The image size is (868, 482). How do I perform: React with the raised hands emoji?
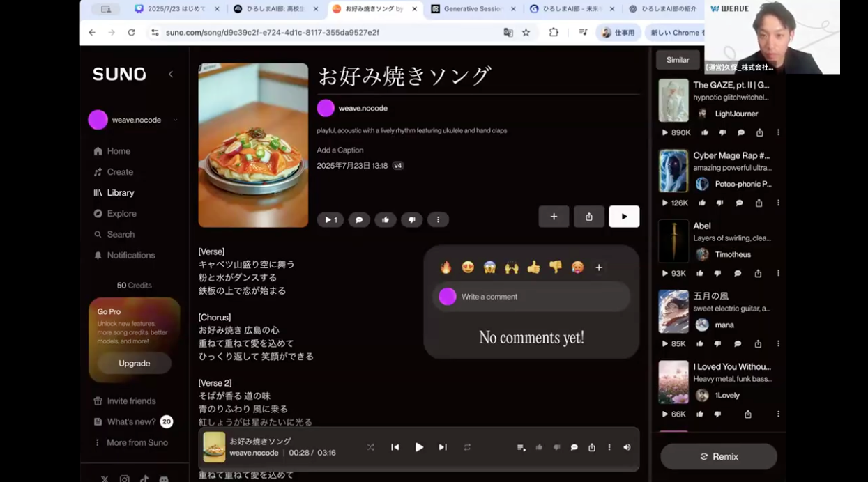coord(512,267)
